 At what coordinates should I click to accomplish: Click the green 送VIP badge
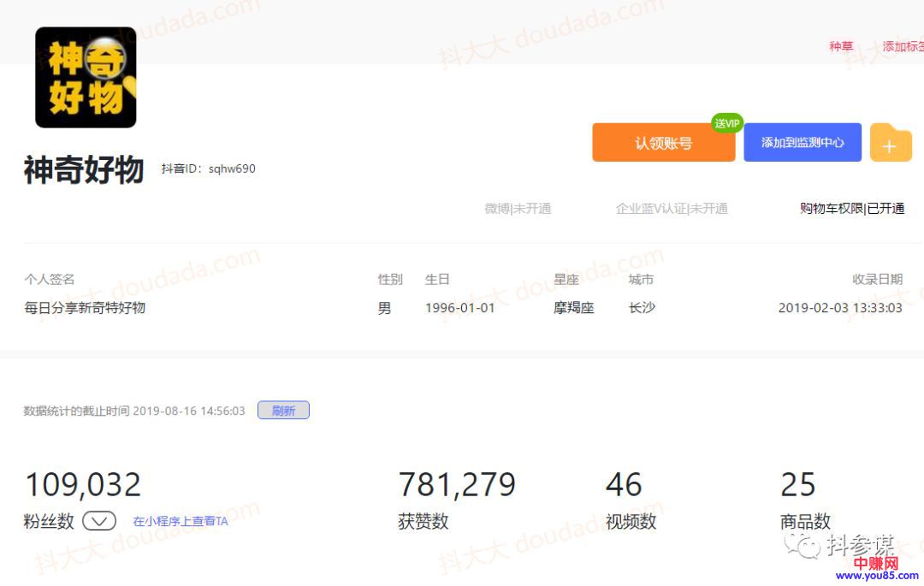[726, 123]
